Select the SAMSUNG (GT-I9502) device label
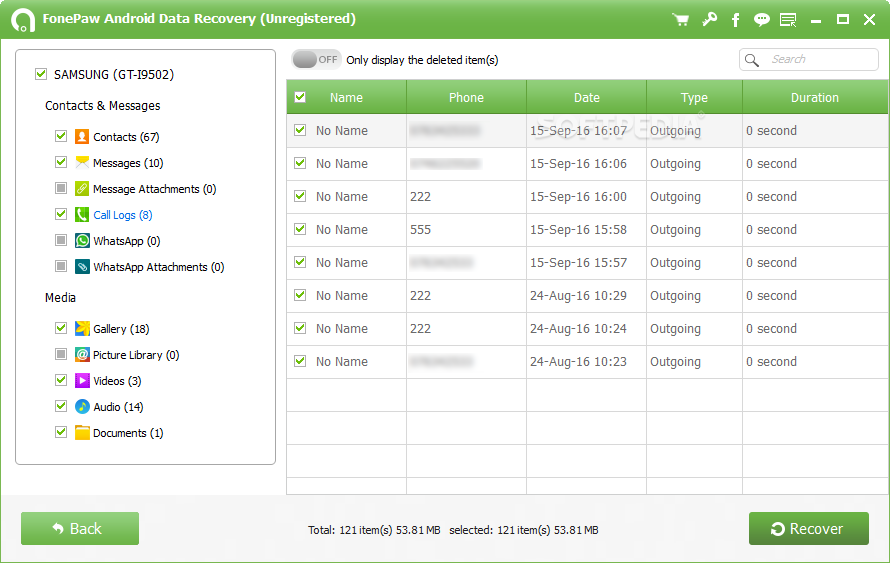The image size is (890, 563). point(114,74)
